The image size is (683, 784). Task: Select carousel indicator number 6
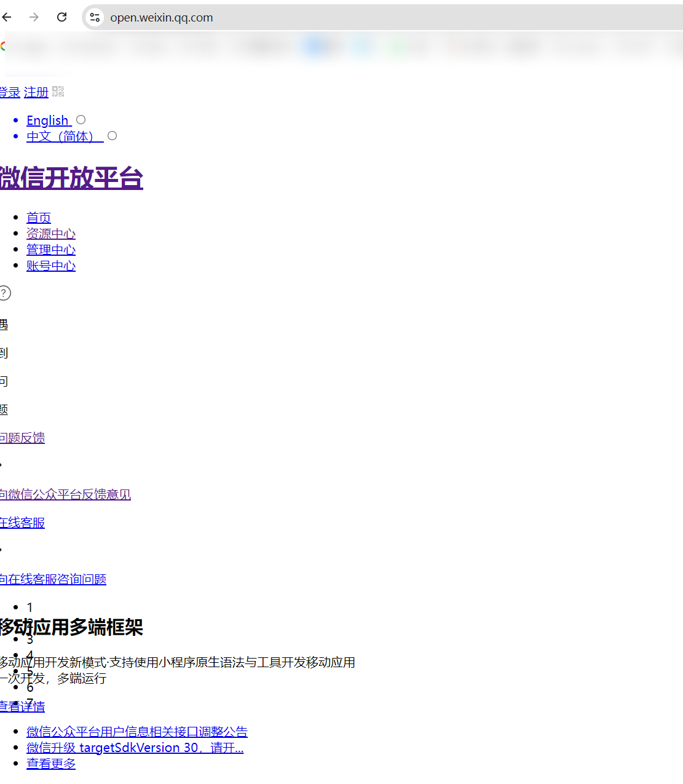pos(30,687)
